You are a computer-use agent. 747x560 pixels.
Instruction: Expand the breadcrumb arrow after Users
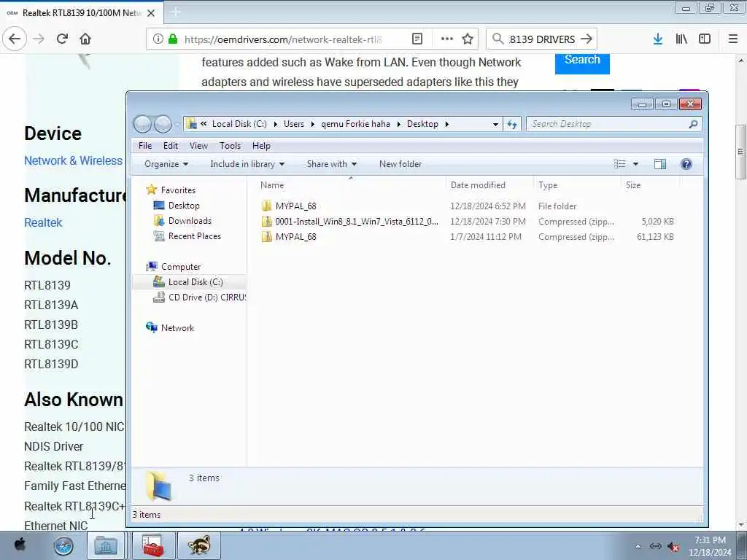click(312, 124)
